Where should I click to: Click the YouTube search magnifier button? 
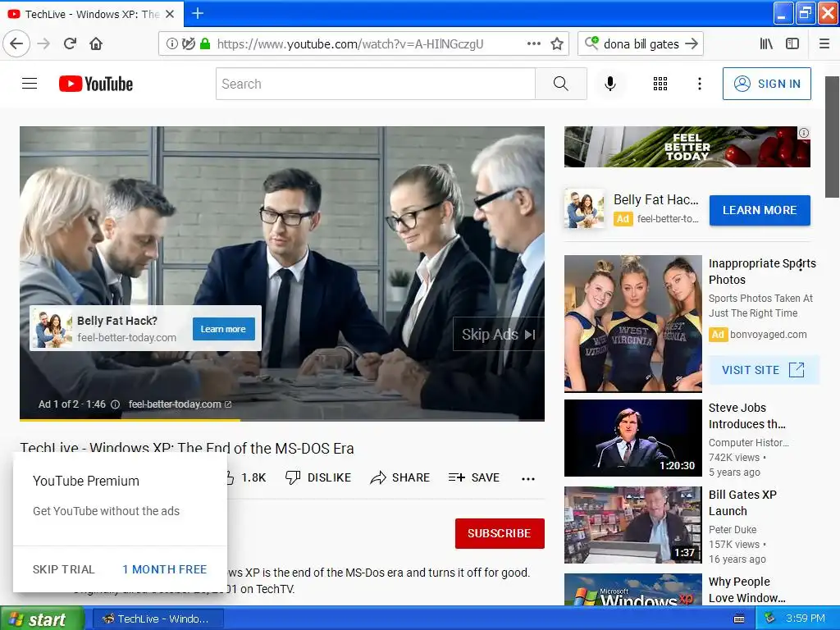(x=561, y=84)
